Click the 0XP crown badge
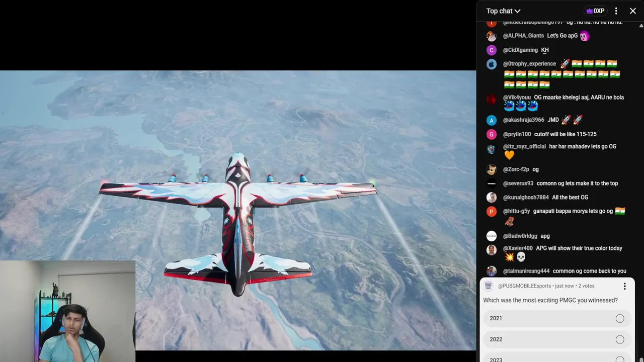Viewport: 644px width, 362px height. coord(596,11)
